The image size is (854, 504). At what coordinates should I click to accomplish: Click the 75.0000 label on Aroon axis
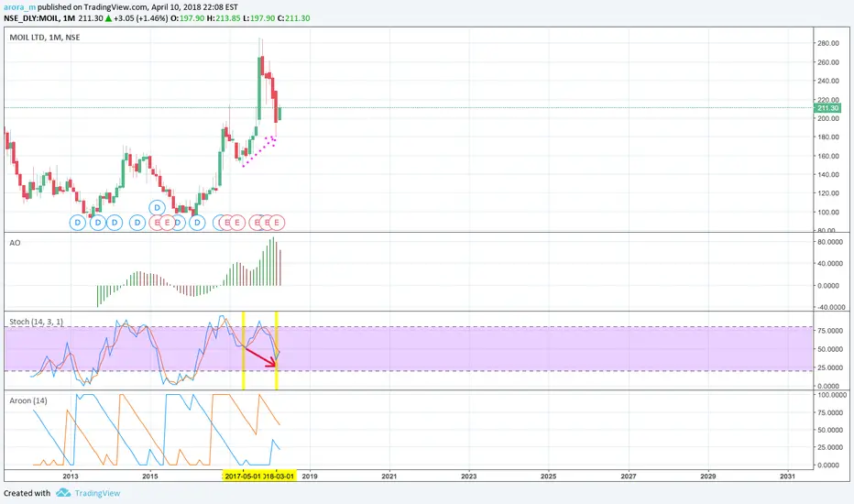tap(830, 412)
